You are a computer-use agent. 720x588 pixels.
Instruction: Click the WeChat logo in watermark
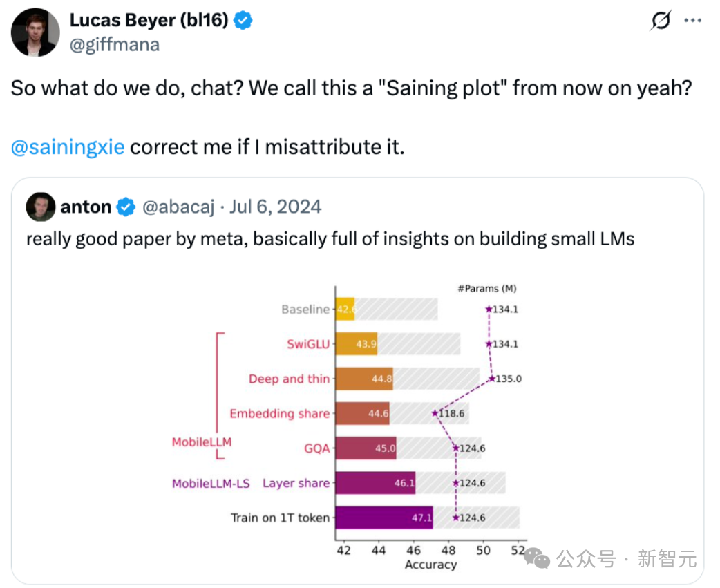click(x=537, y=558)
